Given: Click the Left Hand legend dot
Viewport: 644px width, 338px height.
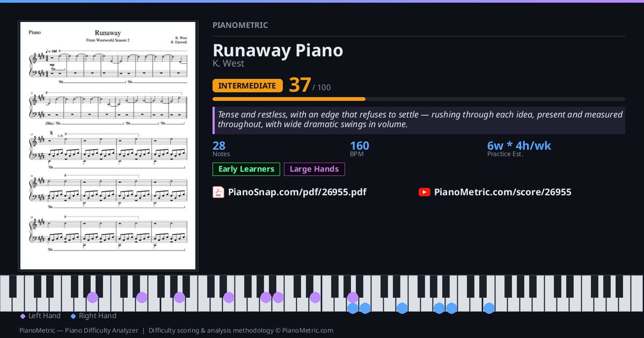Looking at the screenshot, I should click(23, 317).
